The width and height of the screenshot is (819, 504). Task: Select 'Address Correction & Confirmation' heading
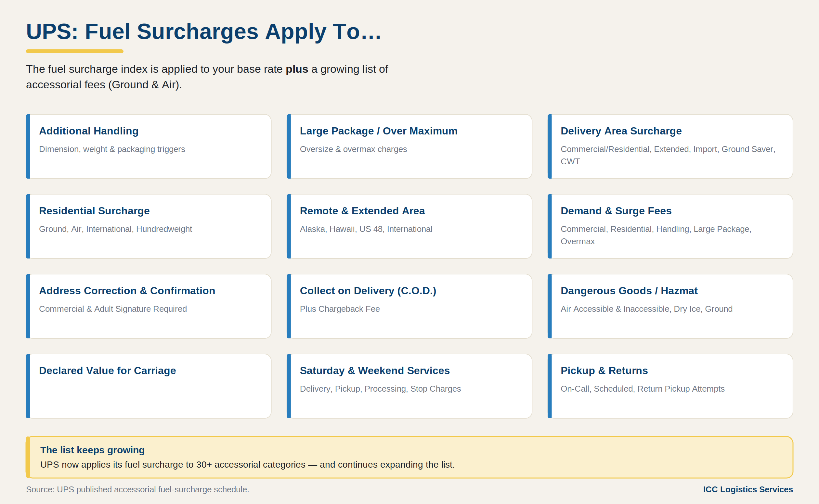tap(127, 291)
